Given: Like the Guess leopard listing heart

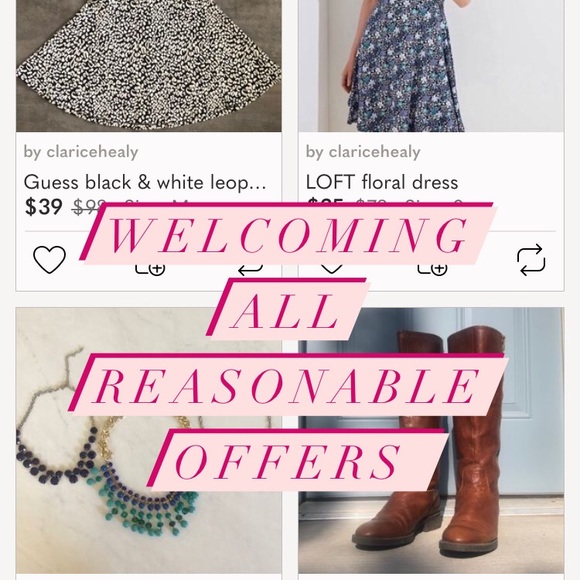Looking at the screenshot, I should 50,259.
